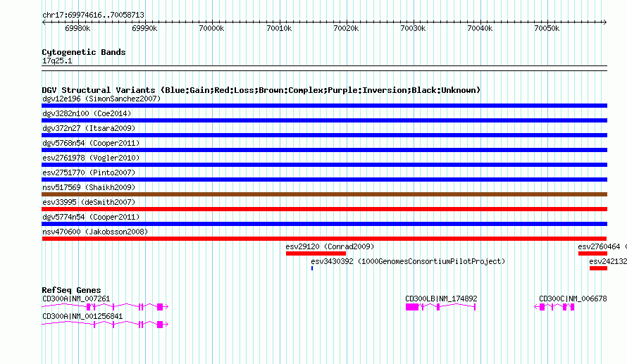This screenshot has height=364, width=627.
Task: Select the CD300A NM_001256841 gene model glyph
Action: [x=105, y=325]
